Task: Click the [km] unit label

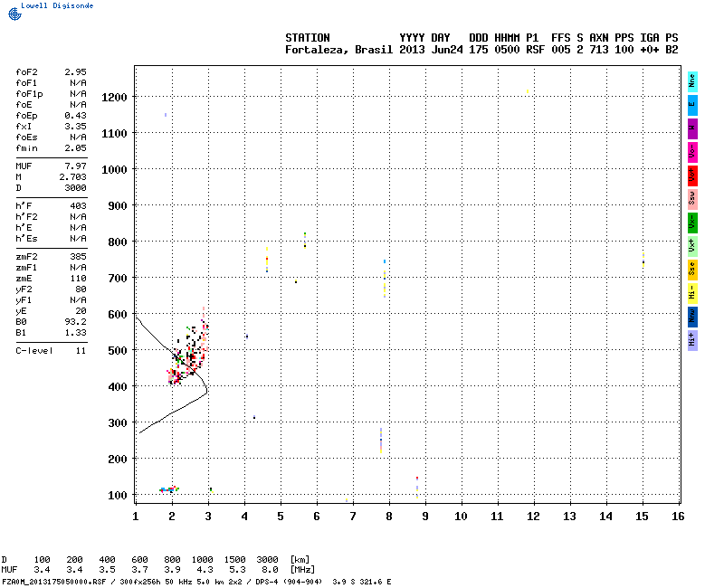Action: tap(300, 560)
